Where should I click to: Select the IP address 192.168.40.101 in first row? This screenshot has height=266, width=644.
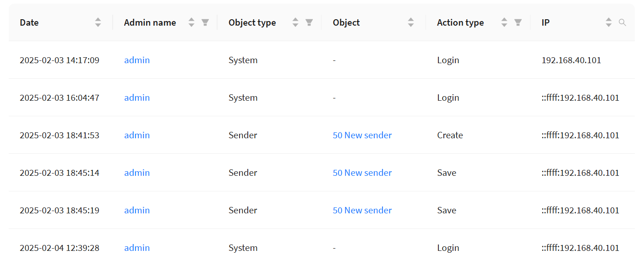[571, 60]
